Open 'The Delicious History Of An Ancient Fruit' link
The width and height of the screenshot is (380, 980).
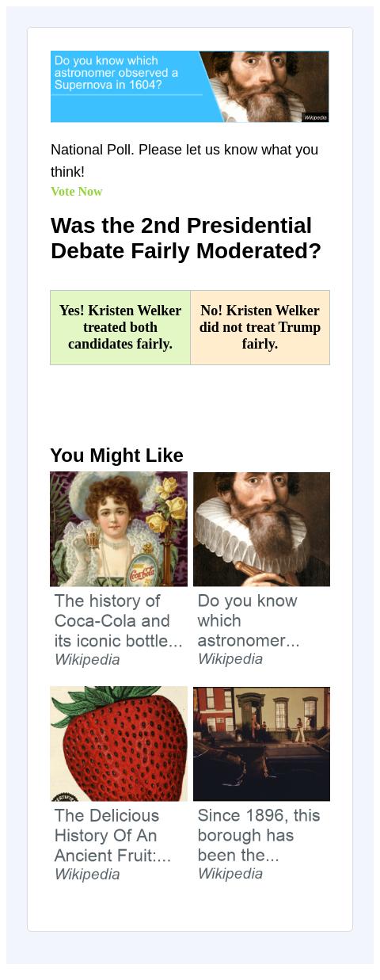point(112,836)
